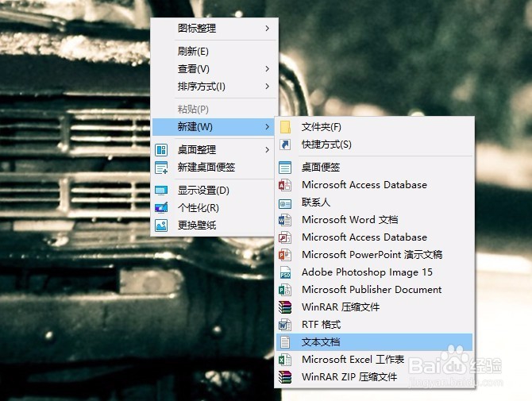The image size is (532, 401).
Task: Click the Publisher icon beside Publisher Document
Action: [x=285, y=290]
